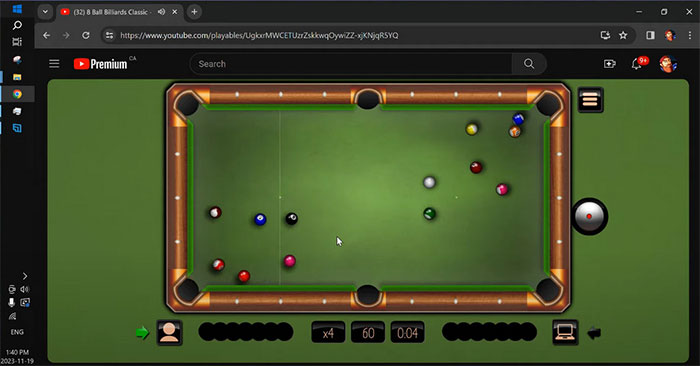Viewport: 700px width, 366px height.
Task: Click the install app icon in address bar
Action: [x=605, y=35]
